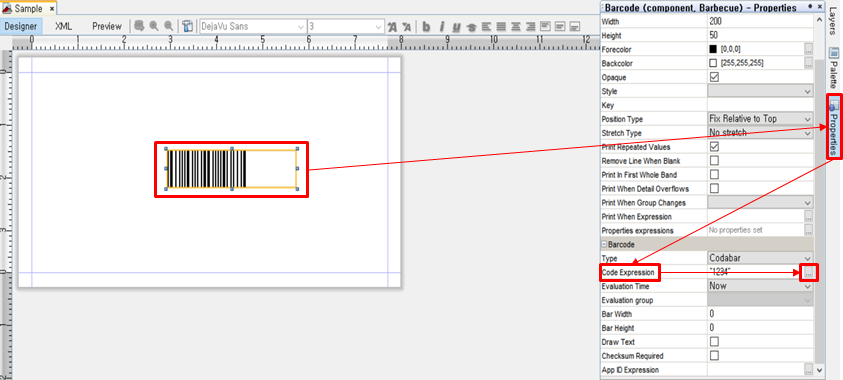Open Backcolor editor ellipsis button
843x380 pixels.
(x=808, y=63)
